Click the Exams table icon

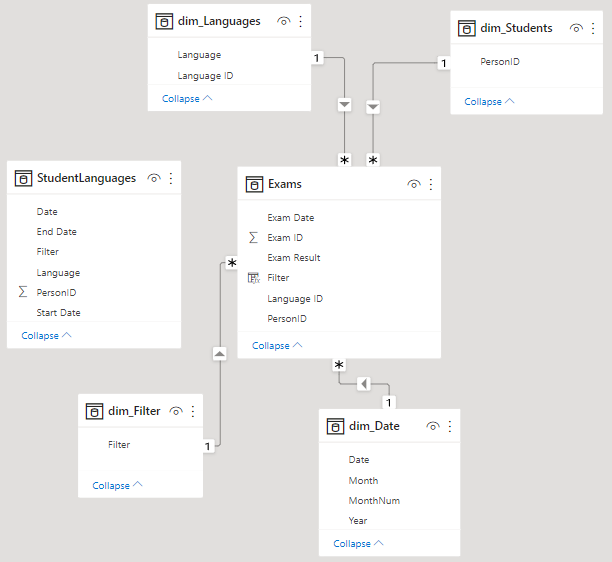point(254,184)
